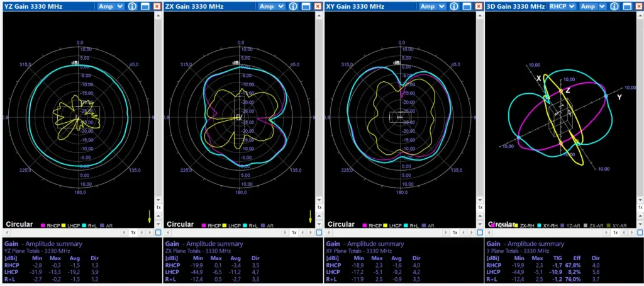Toggle LHCP trace in YZ Gain legend
The image size is (644, 286).
[70, 226]
